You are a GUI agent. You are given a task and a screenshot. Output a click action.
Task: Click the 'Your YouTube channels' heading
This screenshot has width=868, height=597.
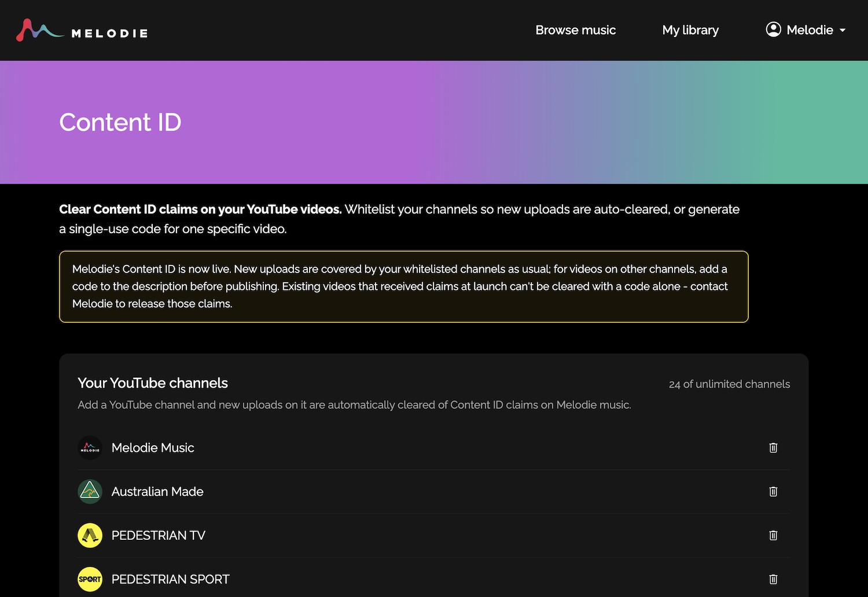pyautogui.click(x=153, y=383)
